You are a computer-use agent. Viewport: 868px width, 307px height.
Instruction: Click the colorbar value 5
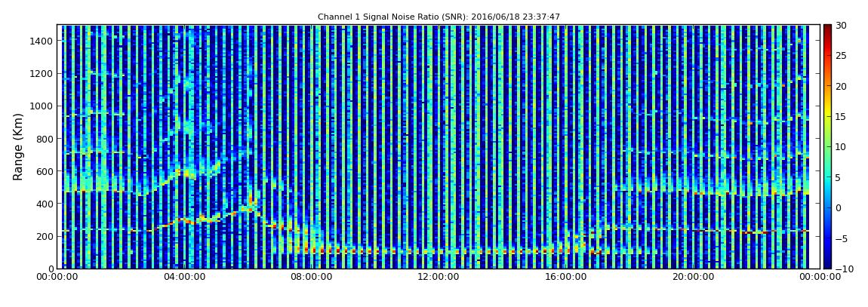click(838, 177)
